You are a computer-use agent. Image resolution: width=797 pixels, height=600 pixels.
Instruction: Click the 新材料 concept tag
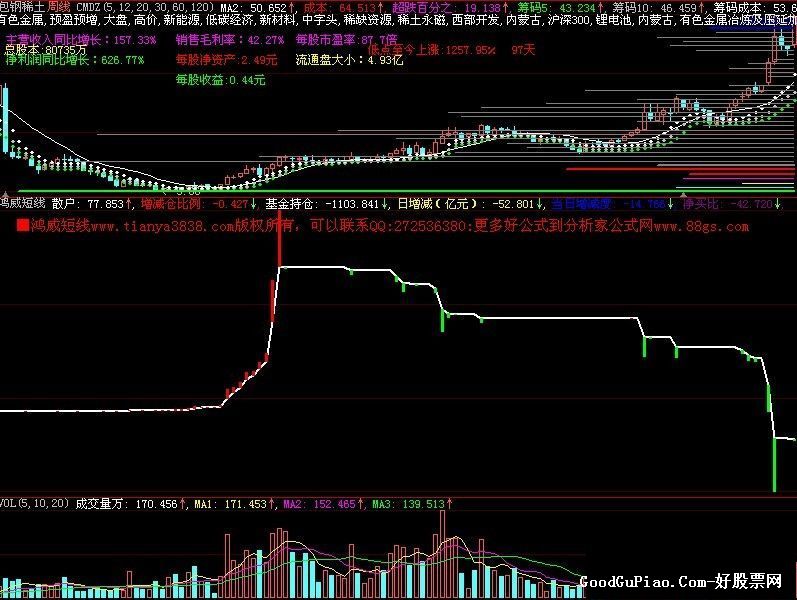pyautogui.click(x=276, y=20)
